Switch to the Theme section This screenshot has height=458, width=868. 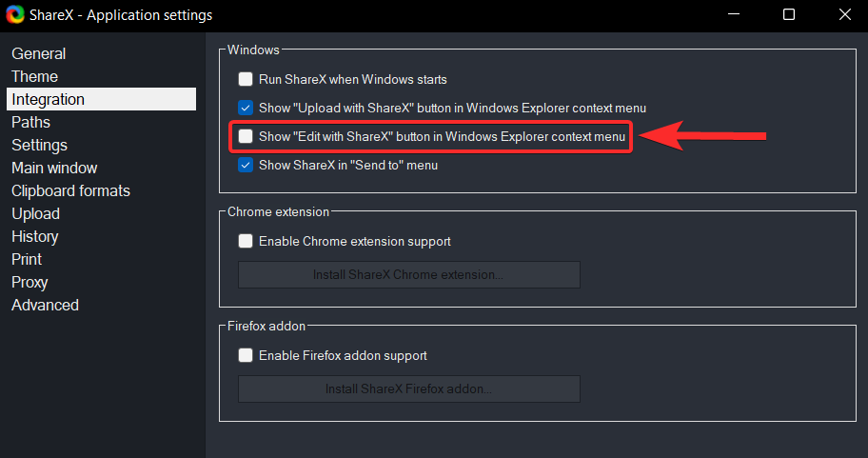(34, 76)
